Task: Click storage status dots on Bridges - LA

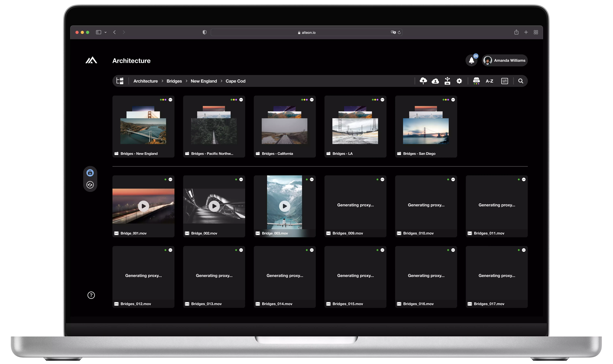Action: click(x=375, y=100)
